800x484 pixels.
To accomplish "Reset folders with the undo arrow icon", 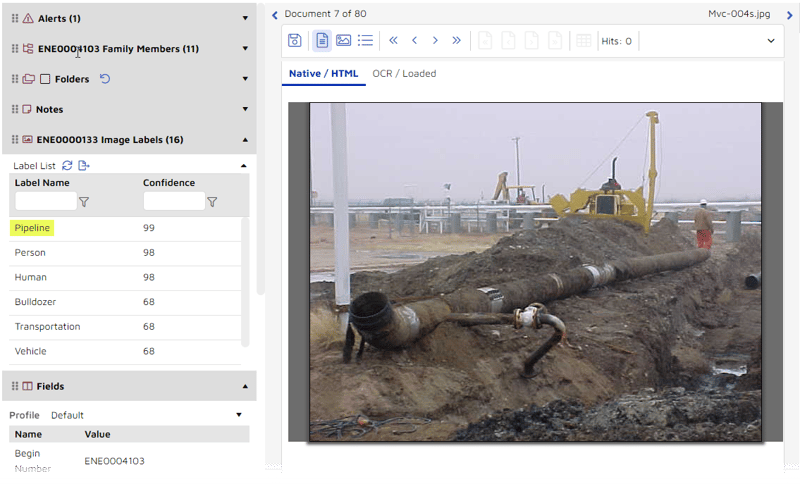I will pos(105,79).
